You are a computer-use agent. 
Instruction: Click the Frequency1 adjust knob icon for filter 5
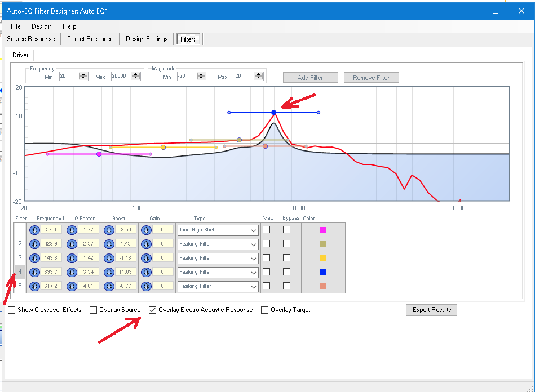(34, 286)
